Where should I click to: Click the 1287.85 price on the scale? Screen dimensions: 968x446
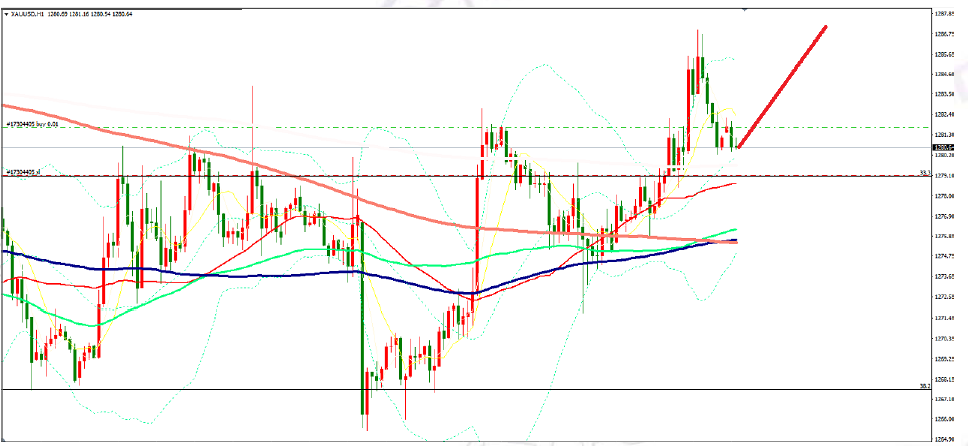click(945, 14)
